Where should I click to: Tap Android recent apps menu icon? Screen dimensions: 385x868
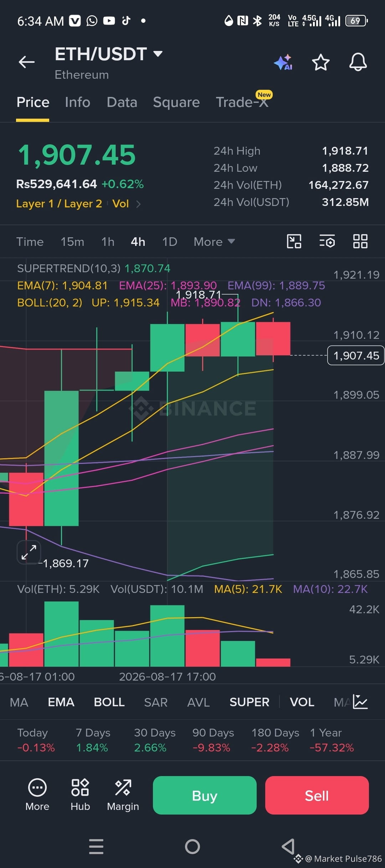[96, 846]
